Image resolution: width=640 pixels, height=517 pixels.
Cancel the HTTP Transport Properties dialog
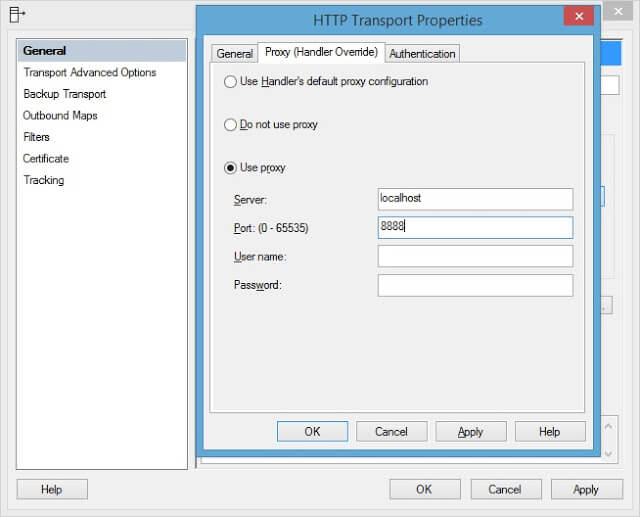pos(391,432)
